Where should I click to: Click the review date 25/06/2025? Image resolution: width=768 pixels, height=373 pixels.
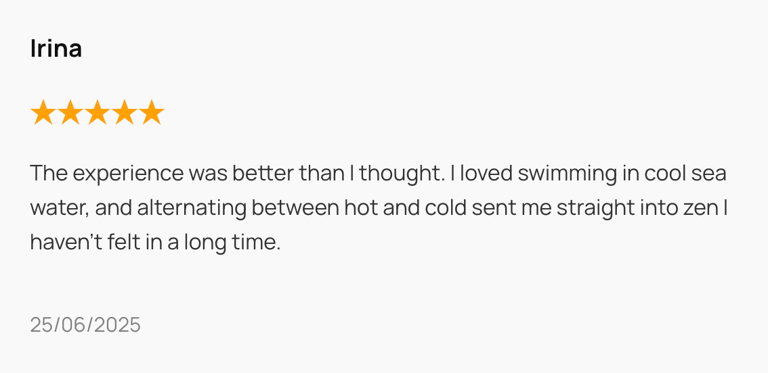(x=85, y=325)
